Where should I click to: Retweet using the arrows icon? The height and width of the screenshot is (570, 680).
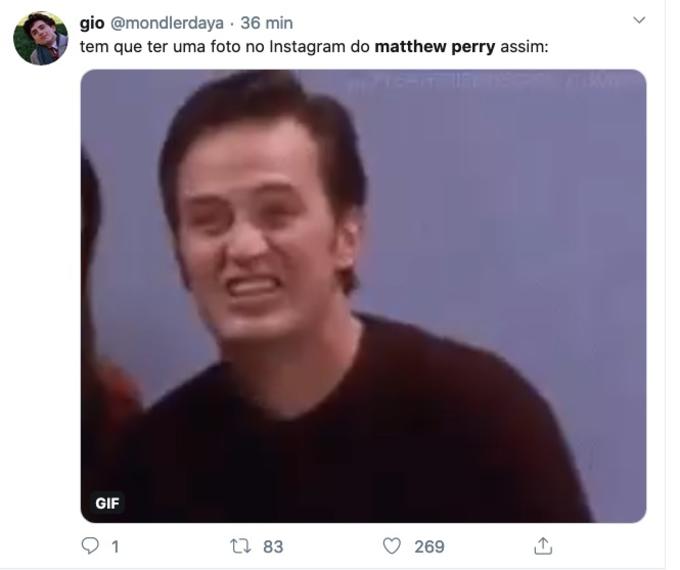click(x=240, y=546)
